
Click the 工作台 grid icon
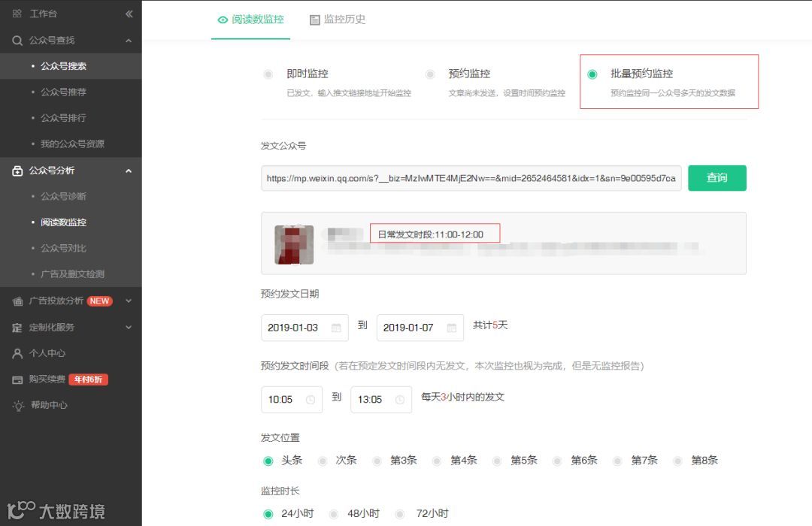17,14
